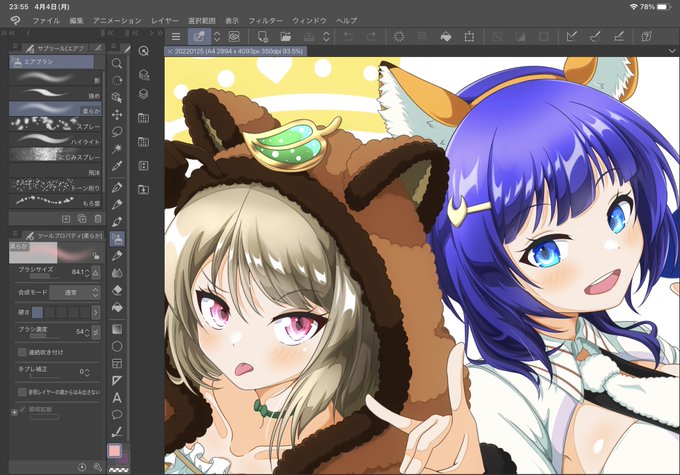Select the Gradient tool
The image size is (680, 475).
point(117,329)
